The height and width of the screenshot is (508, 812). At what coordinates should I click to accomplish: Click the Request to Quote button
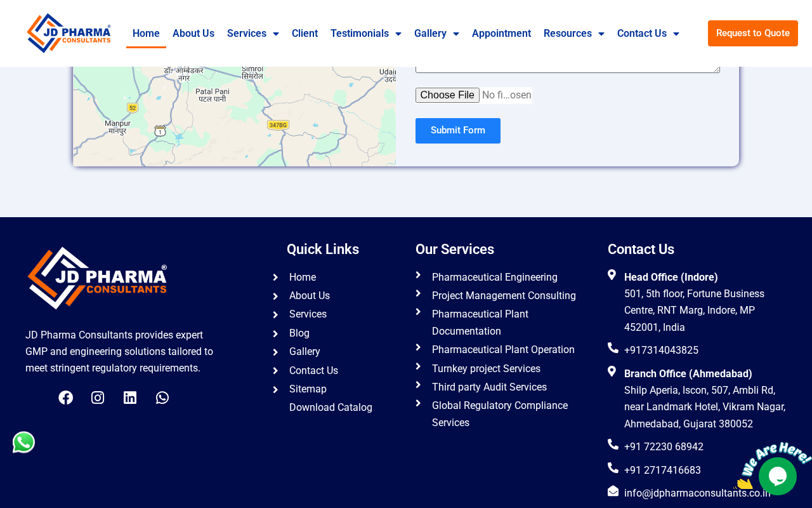[752, 33]
